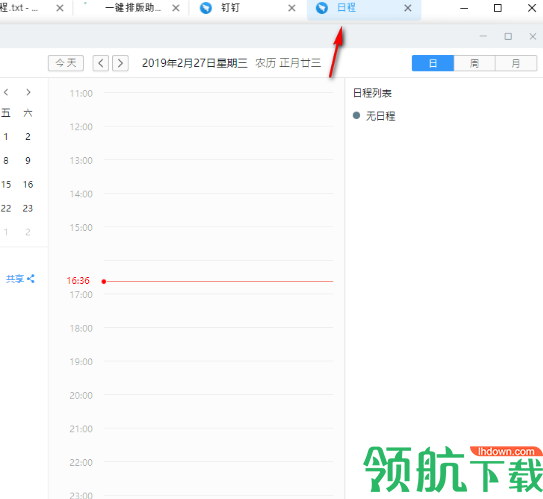
Task: Close the 一键排版助 tab
Action: pos(176,8)
